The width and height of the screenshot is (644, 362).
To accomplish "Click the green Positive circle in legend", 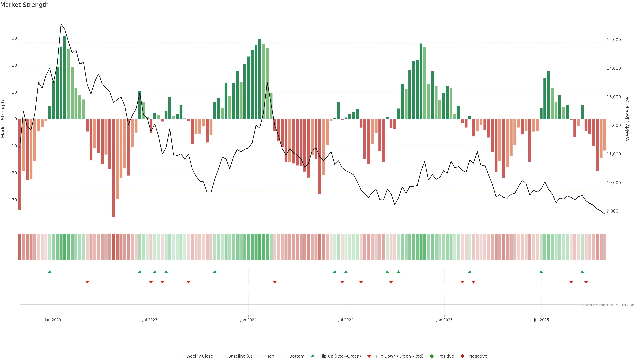I will (432, 356).
